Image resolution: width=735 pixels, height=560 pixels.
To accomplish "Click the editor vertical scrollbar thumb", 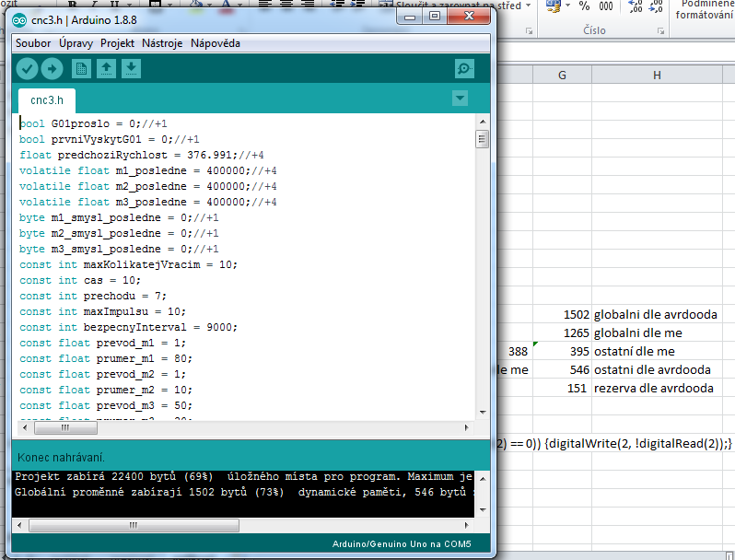I will [x=483, y=140].
